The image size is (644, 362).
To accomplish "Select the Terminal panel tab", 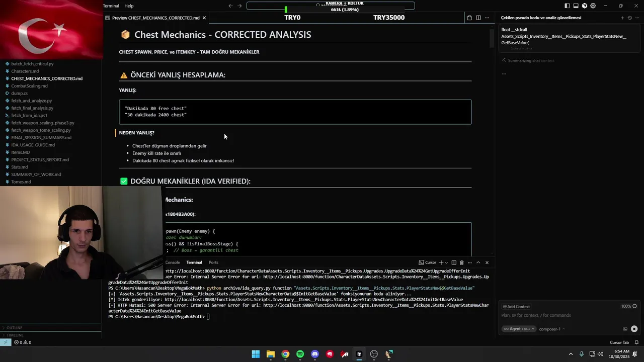I will pyautogui.click(x=194, y=262).
